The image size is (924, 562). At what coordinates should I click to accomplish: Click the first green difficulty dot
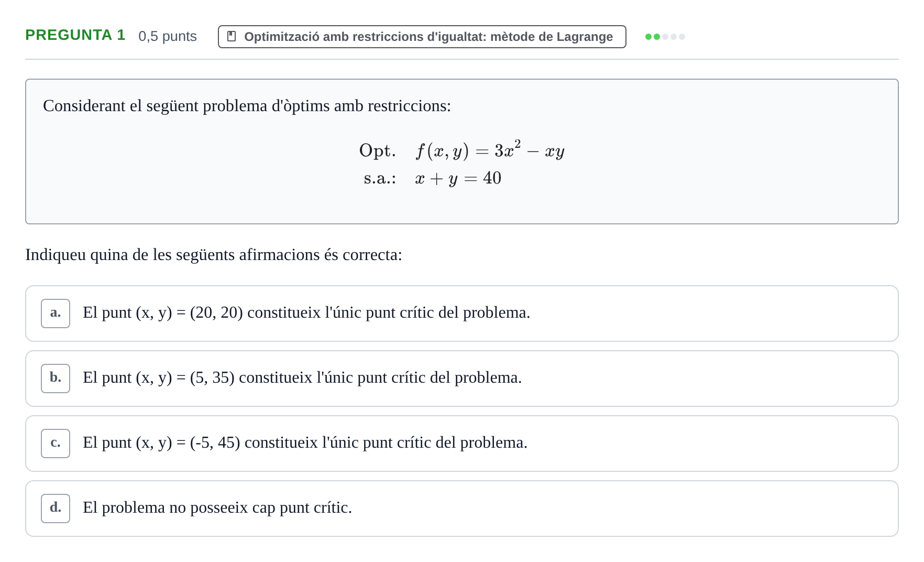point(648,37)
